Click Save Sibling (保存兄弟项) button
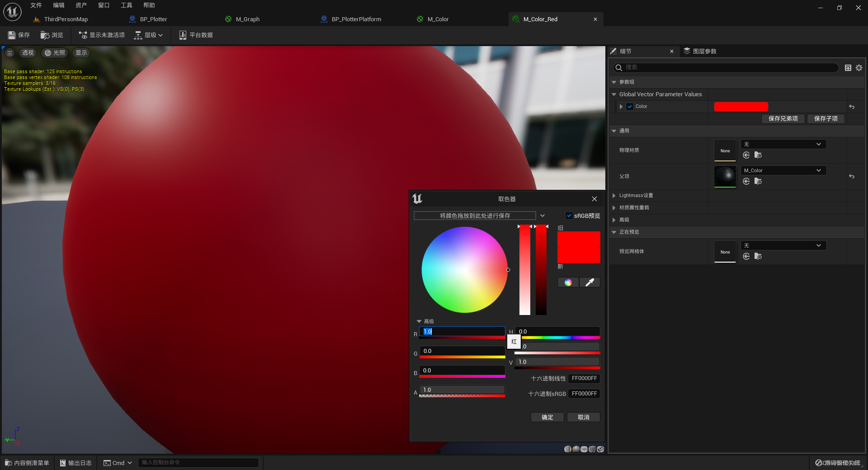Viewport: 868px width, 470px height. pos(783,118)
